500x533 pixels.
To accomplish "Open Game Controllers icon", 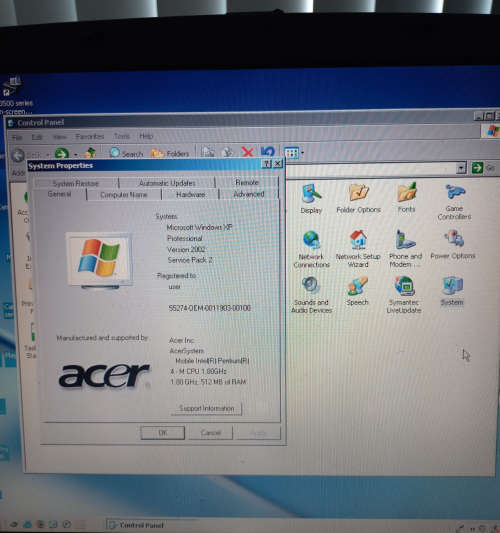I will [454, 202].
